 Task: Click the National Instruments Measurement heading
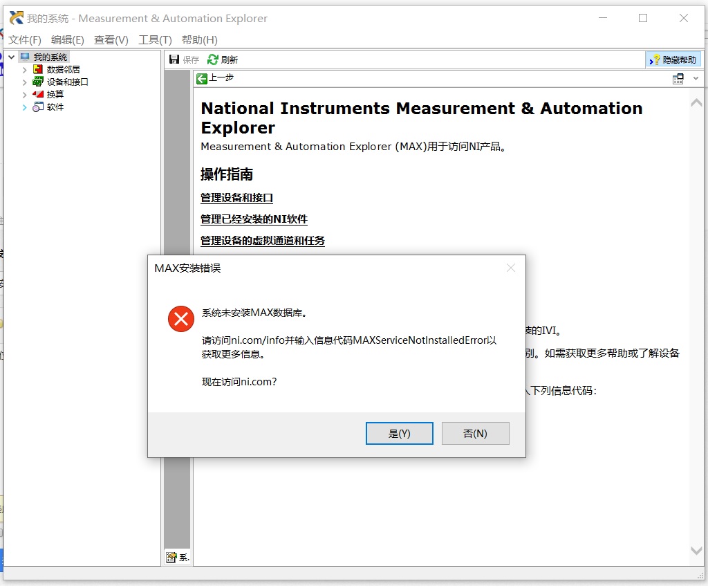pos(421,118)
